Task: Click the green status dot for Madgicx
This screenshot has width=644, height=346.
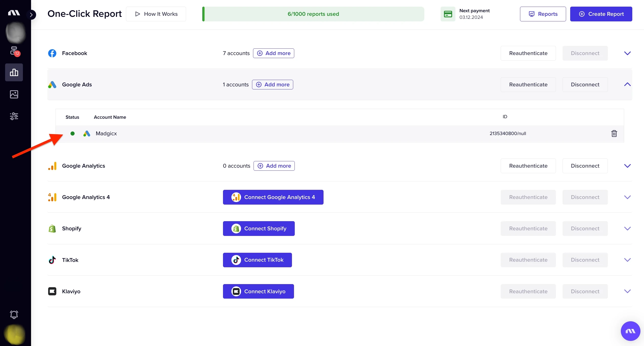Action: click(73, 134)
